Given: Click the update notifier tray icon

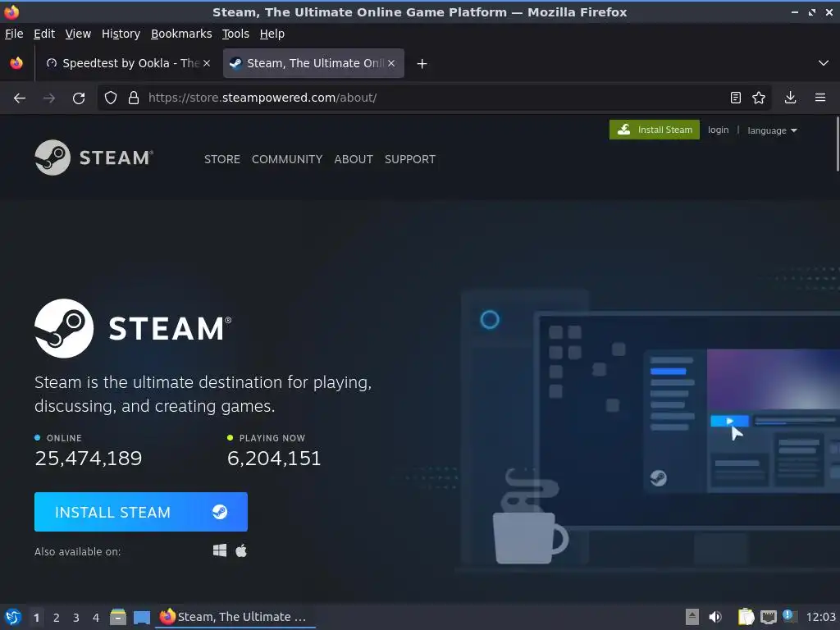Looking at the screenshot, I should (x=788, y=615).
